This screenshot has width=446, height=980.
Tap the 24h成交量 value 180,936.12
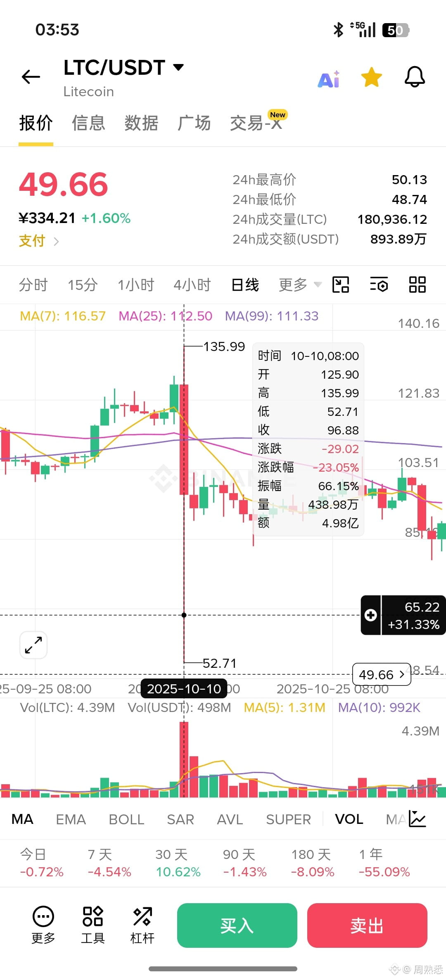click(392, 219)
